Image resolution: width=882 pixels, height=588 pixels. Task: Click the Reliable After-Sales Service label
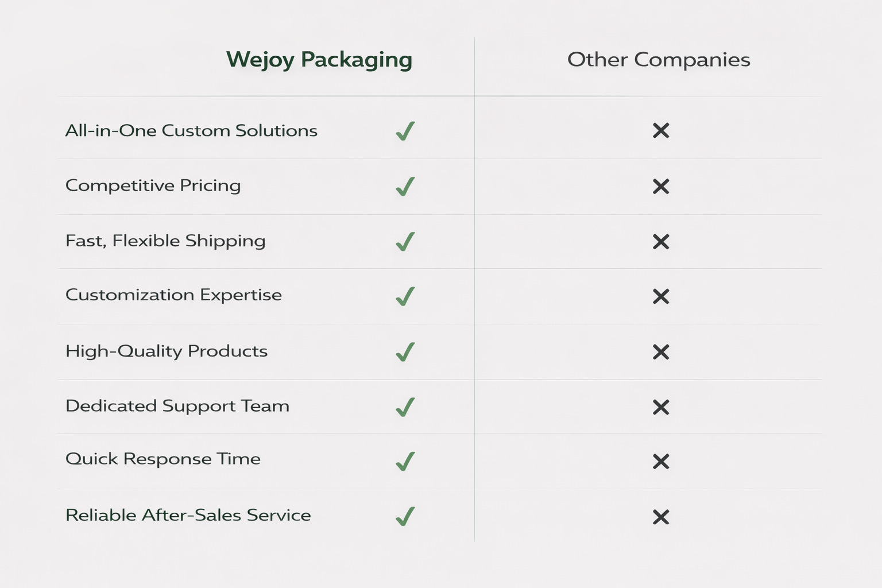tap(188, 515)
